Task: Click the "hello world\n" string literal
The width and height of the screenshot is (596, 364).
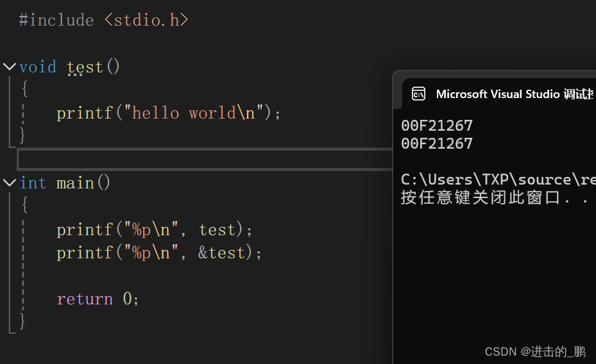Action: pos(194,113)
